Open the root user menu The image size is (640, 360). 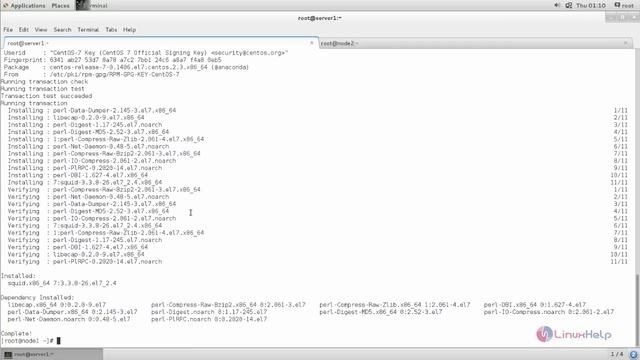point(624,6)
